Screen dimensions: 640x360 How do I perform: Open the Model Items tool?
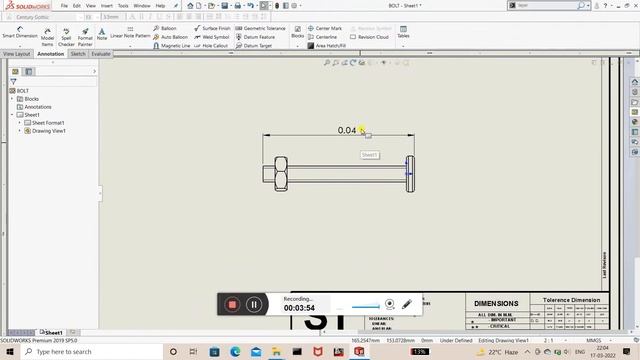pos(47,37)
